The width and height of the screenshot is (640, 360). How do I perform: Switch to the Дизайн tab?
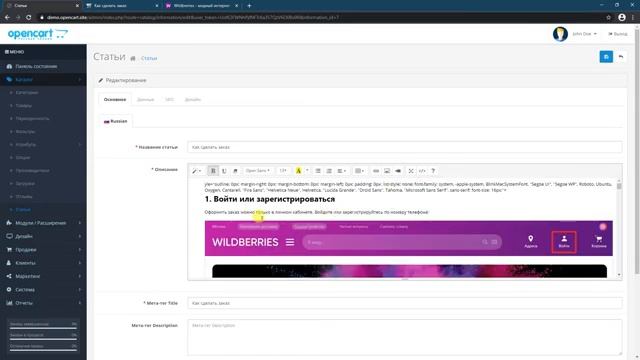click(x=193, y=100)
